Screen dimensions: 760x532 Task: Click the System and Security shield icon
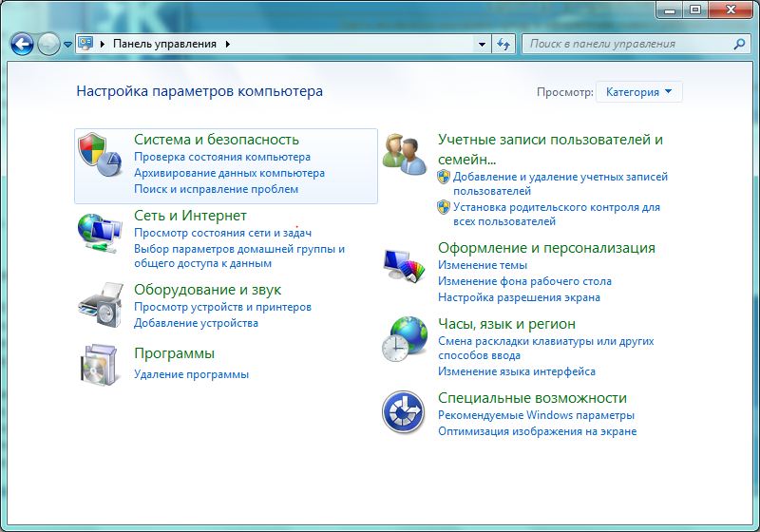[100, 155]
